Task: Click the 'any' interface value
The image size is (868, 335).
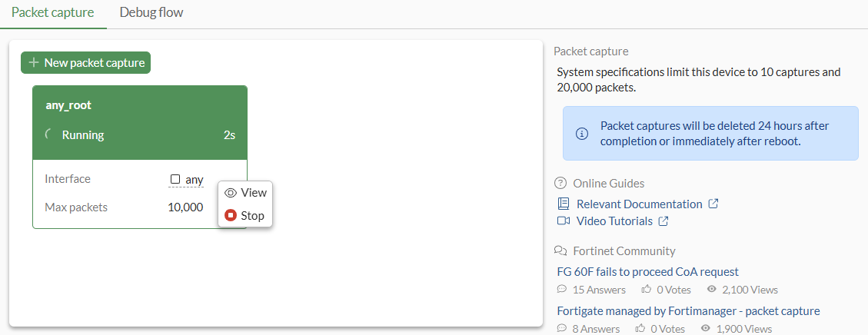Action: coord(195,180)
